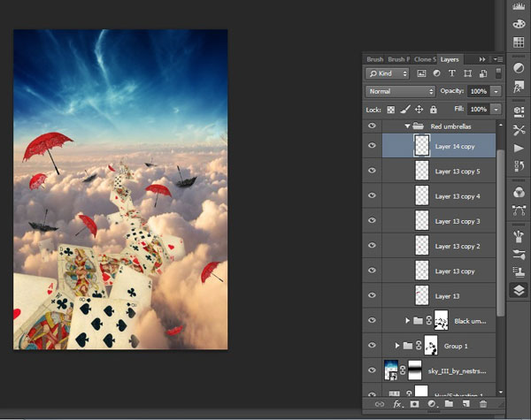531x420 pixels.
Task: Toggle visibility of Black um... group
Action: tap(373, 320)
